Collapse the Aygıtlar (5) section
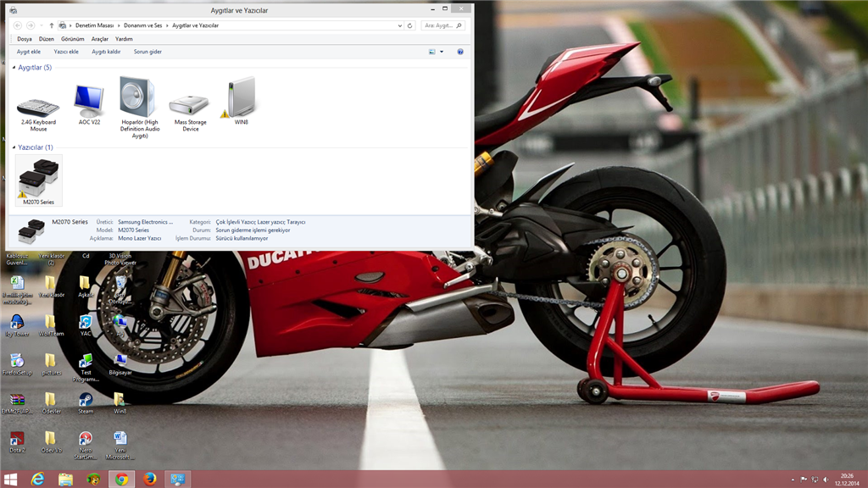 click(x=14, y=68)
